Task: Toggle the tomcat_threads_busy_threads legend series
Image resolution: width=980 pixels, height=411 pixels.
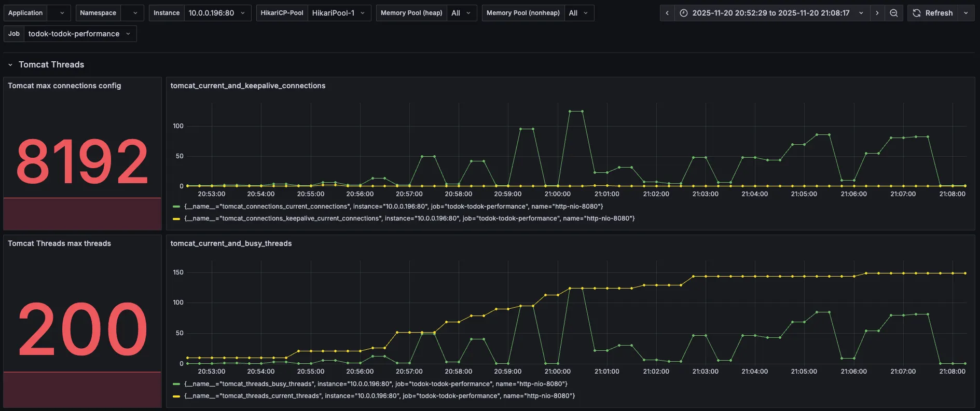Action: click(x=376, y=384)
